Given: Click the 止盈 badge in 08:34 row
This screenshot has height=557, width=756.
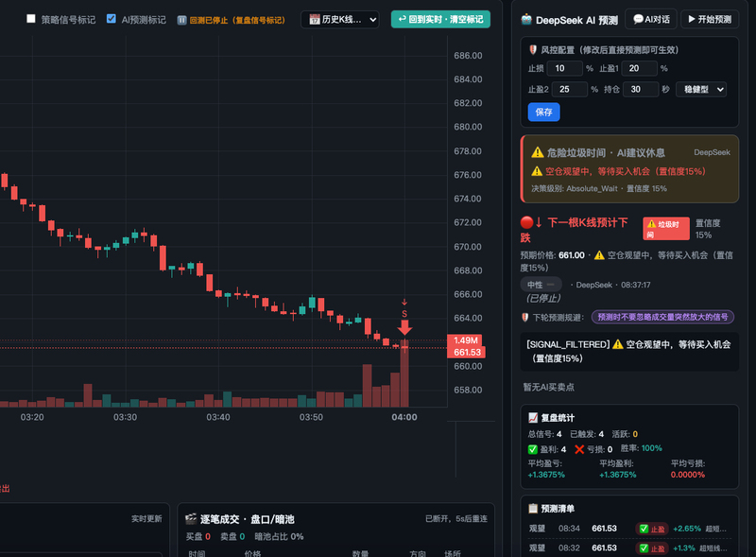Looking at the screenshot, I should [652, 529].
